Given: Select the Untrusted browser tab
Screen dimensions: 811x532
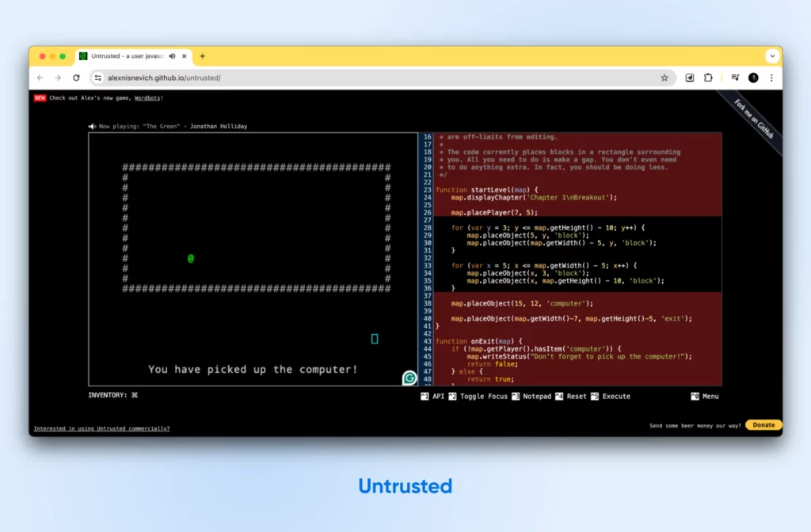Looking at the screenshot, I should pos(127,56).
